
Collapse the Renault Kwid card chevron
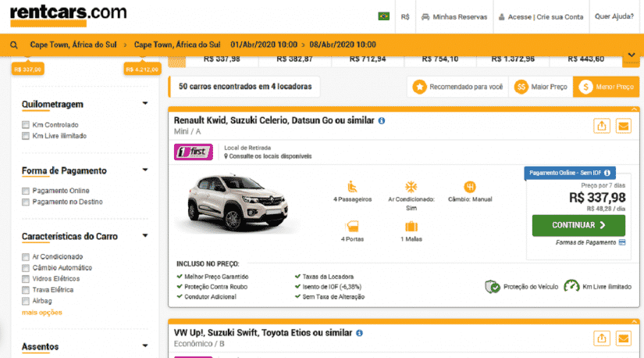point(634,109)
